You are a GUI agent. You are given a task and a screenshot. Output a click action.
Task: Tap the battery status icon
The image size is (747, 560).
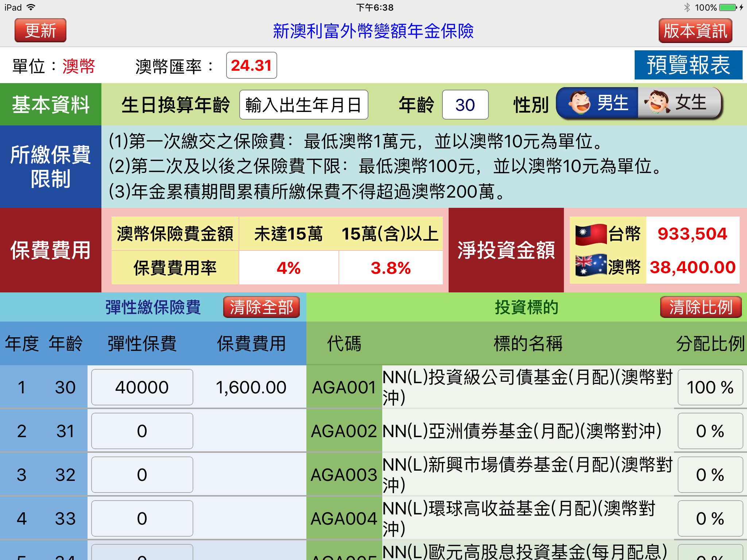point(728,7)
